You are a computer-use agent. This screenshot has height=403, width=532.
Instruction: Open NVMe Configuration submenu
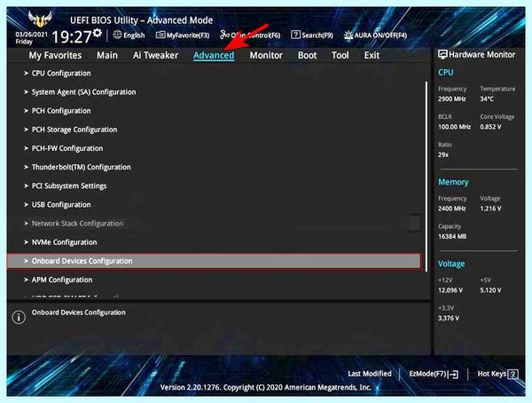[x=64, y=242]
